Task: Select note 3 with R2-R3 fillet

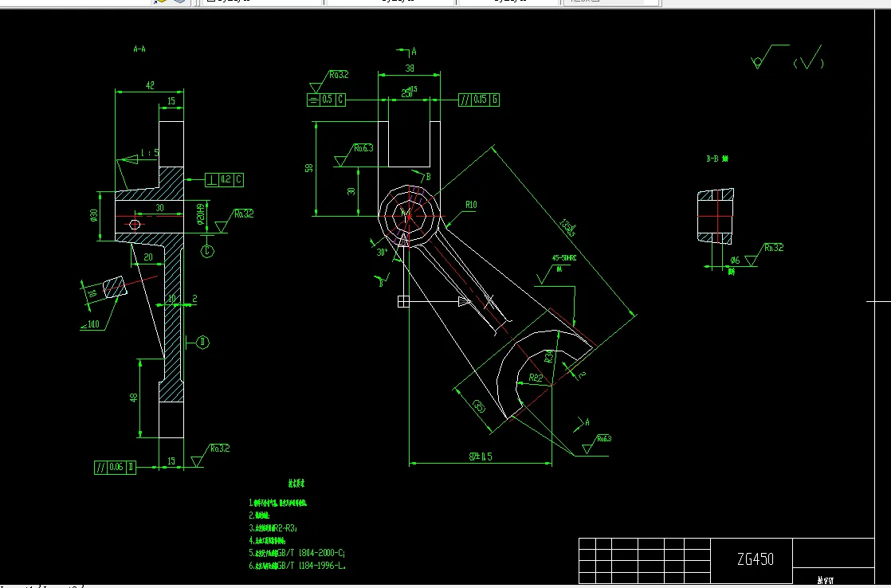Action: [273, 527]
